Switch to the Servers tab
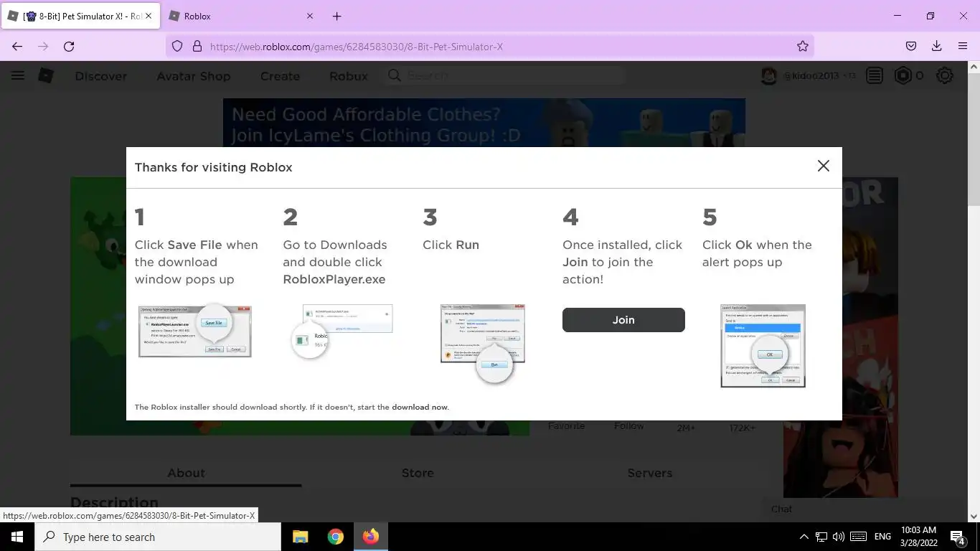 point(649,473)
